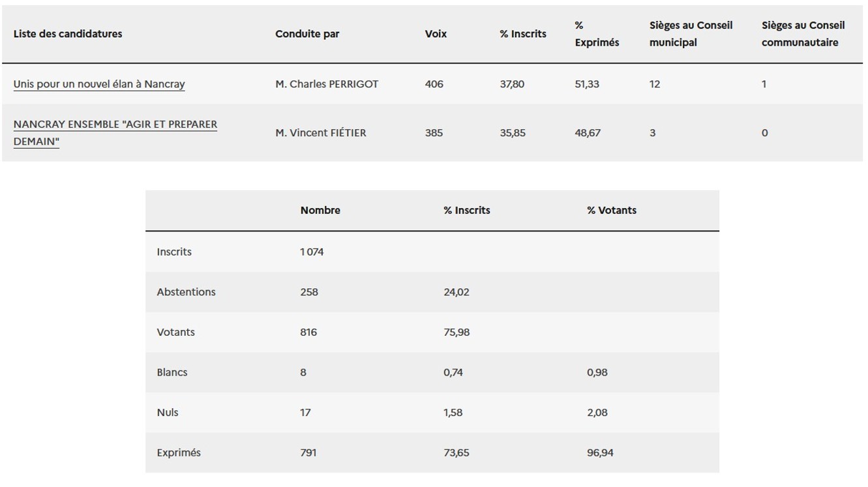Click the "Liste des candidatures" column header
This screenshot has height=487, width=868.
[x=68, y=34]
